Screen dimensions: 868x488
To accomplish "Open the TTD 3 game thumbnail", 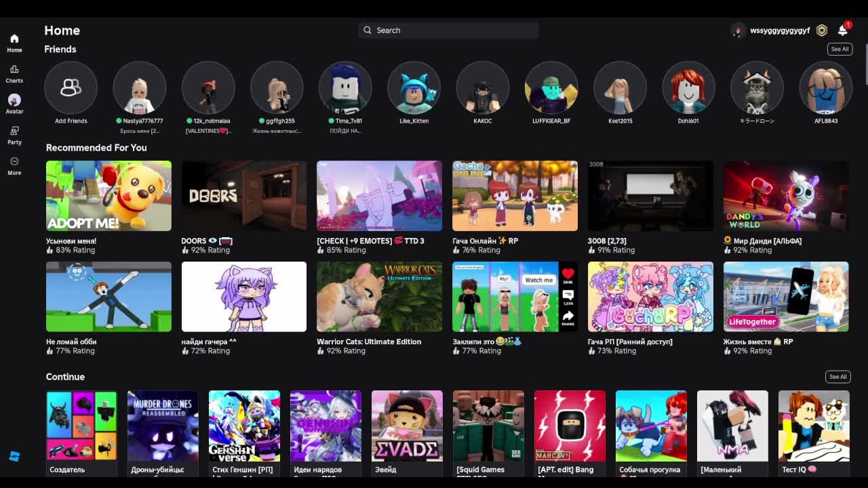I will coord(379,196).
